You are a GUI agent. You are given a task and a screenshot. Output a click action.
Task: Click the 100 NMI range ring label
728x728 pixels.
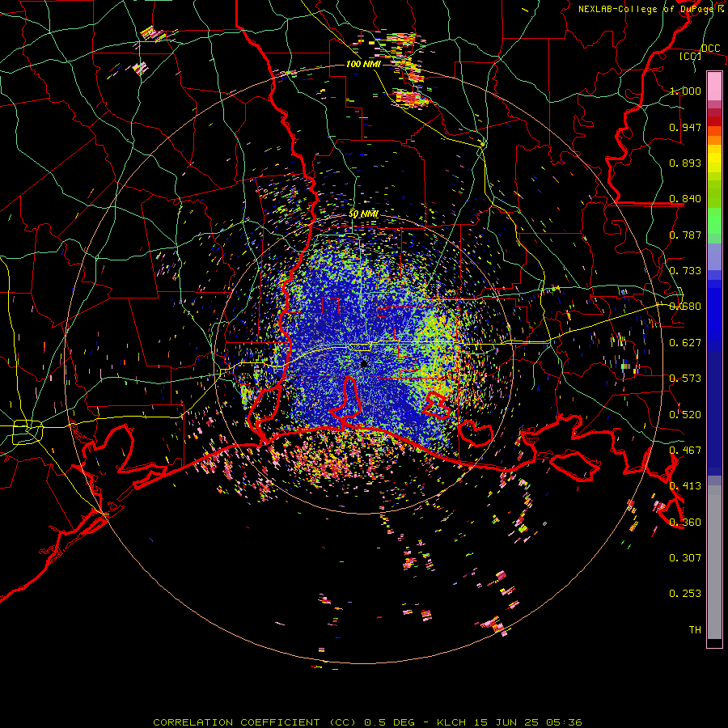363,64
